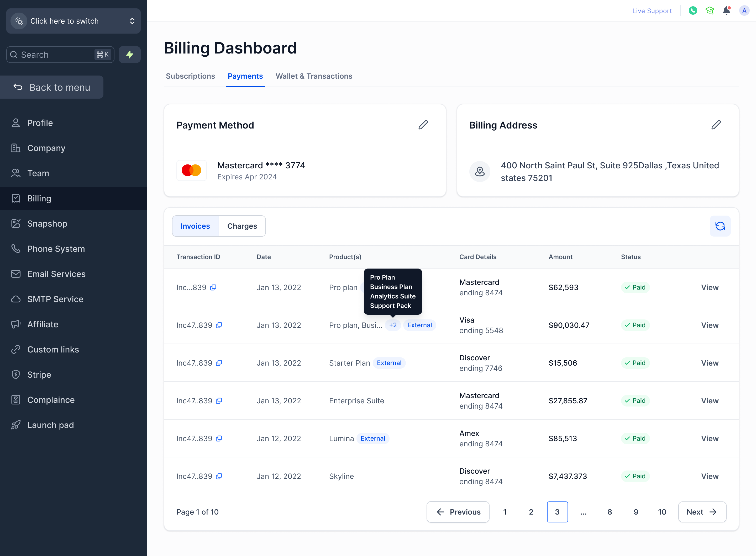Copy ID for the Skyline invoice
The height and width of the screenshot is (556, 756).
click(219, 476)
